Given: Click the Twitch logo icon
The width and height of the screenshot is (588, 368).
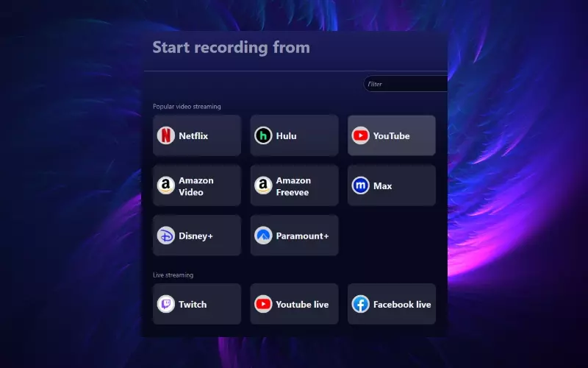Looking at the screenshot, I should click(x=166, y=304).
